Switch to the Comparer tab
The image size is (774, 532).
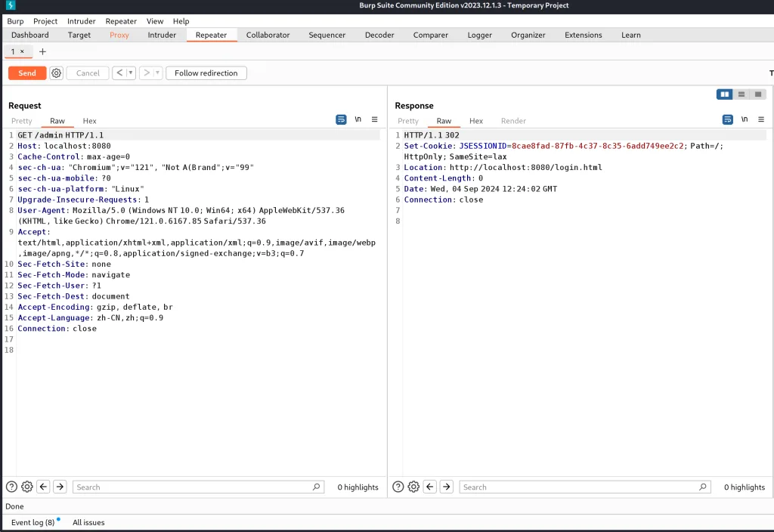tap(431, 35)
